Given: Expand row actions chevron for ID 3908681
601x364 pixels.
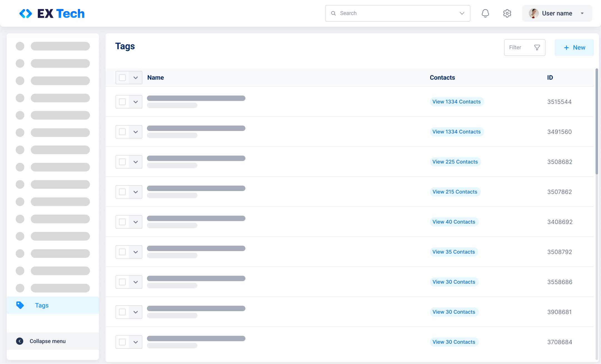Looking at the screenshot, I should pyautogui.click(x=136, y=312).
